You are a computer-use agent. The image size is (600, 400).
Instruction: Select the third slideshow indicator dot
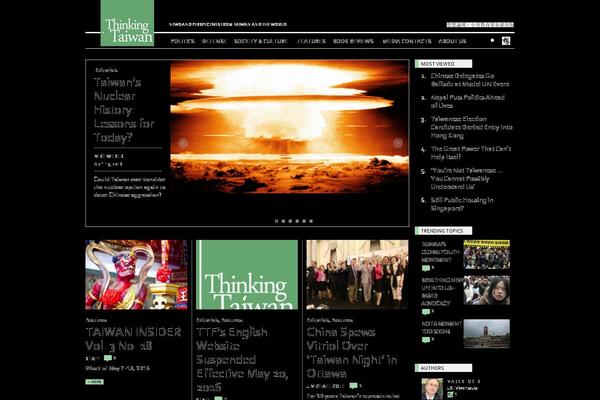290,221
